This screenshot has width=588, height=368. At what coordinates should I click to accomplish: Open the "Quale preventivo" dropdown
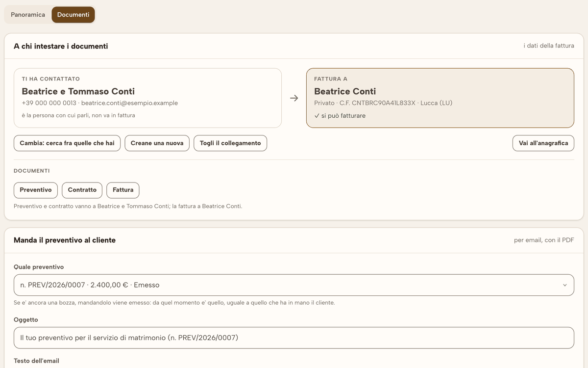(294, 285)
